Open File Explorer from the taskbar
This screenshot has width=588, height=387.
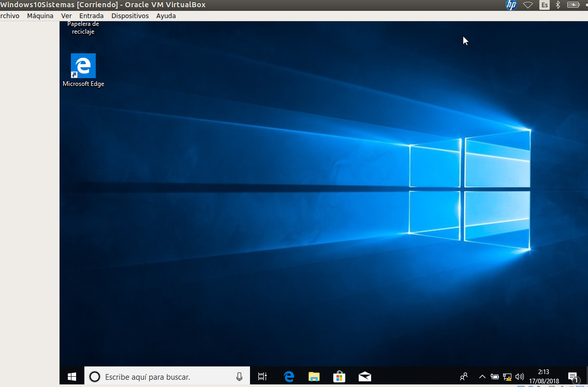(314, 377)
